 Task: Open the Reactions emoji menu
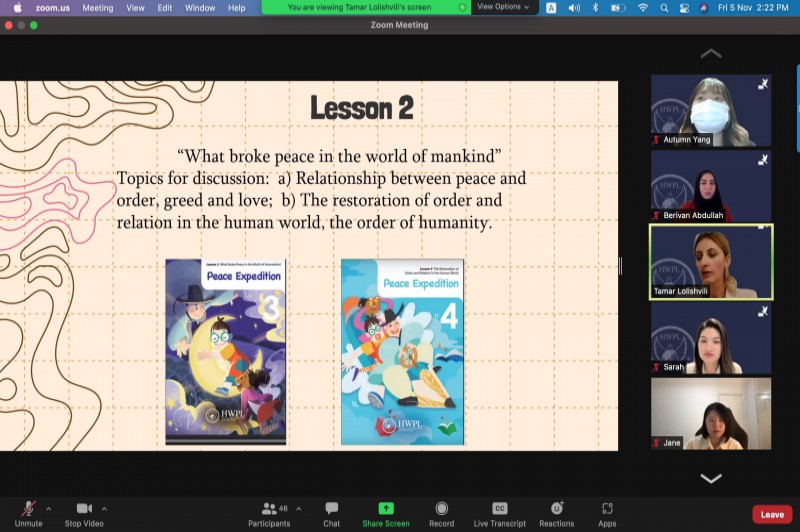(557, 509)
